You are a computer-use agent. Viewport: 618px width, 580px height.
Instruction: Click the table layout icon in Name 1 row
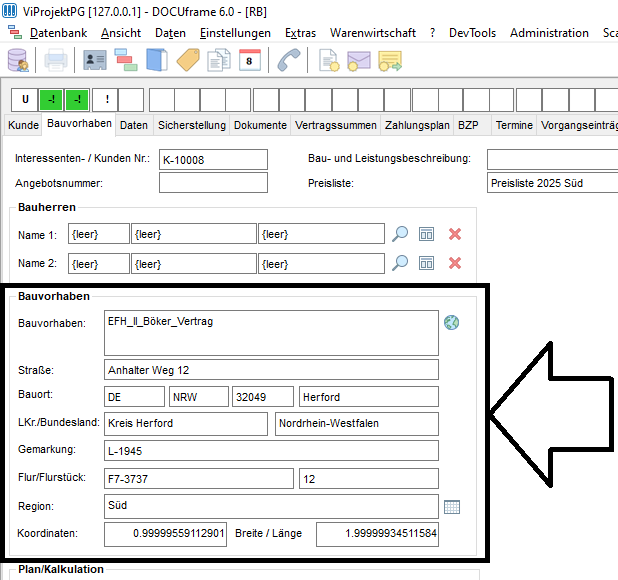click(426, 234)
